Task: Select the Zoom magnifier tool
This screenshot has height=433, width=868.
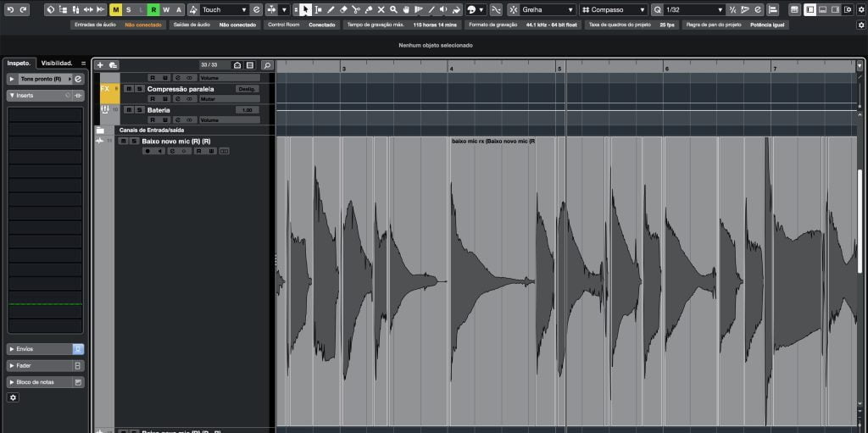Action: 393,10
